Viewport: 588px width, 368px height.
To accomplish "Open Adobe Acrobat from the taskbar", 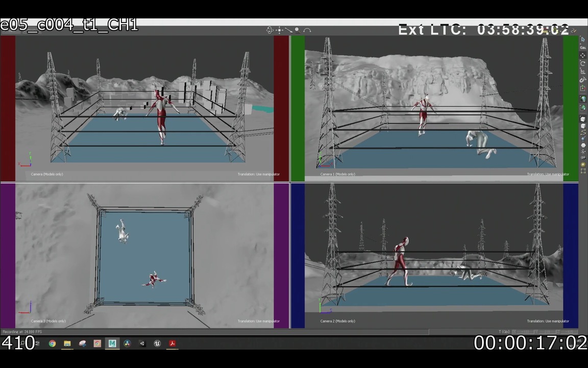I will 172,343.
